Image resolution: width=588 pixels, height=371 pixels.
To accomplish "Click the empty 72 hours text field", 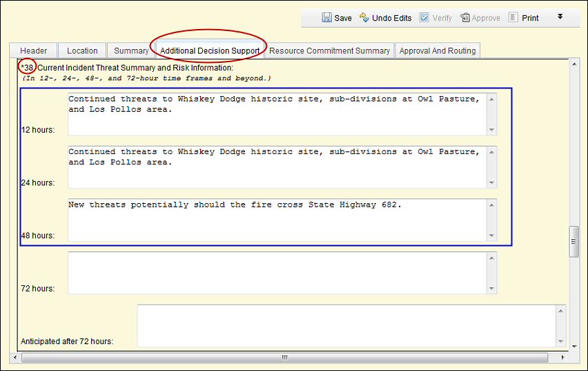I will (x=277, y=273).
